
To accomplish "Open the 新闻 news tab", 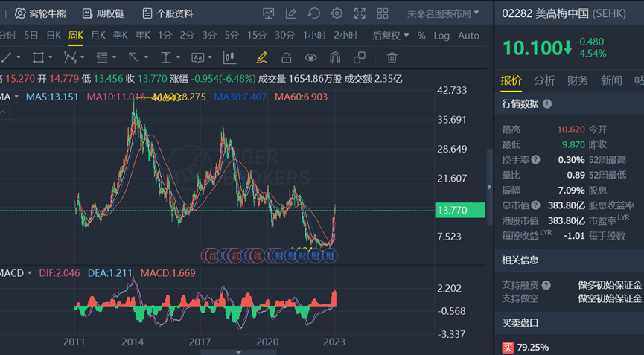I will pyautogui.click(x=611, y=80).
